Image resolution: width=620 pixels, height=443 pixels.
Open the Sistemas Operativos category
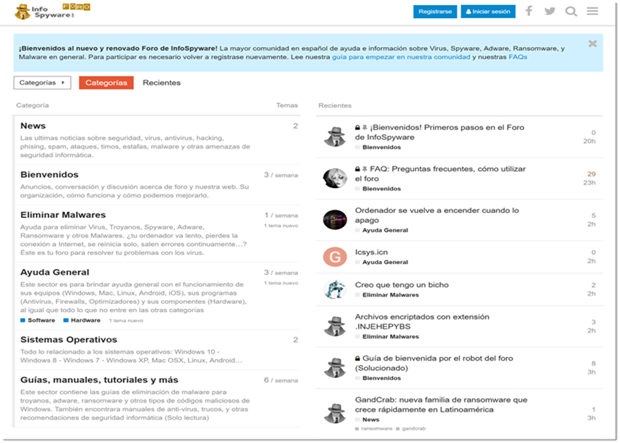(x=69, y=339)
